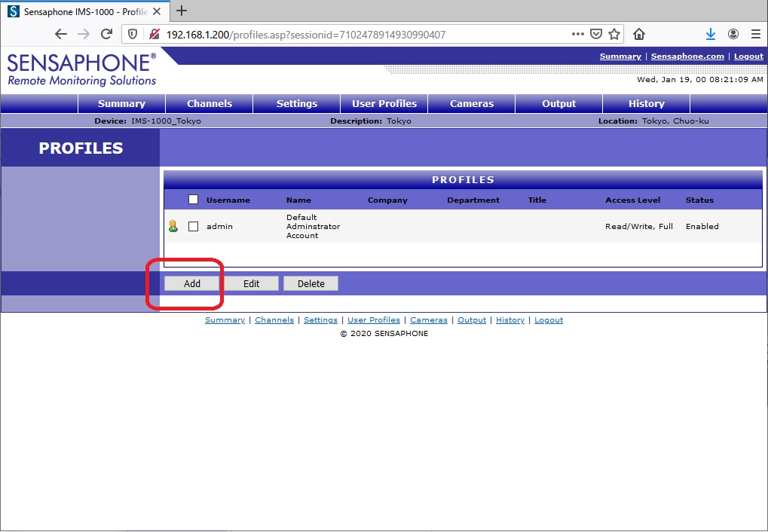Follow the Summary link in the header
768x532 pixels.
pyautogui.click(x=620, y=57)
